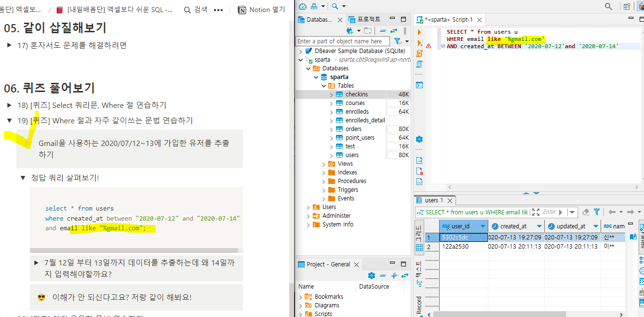Expand the Procedures folder
Image resolution: width=644 pixels, height=317 pixels.
(x=324, y=181)
